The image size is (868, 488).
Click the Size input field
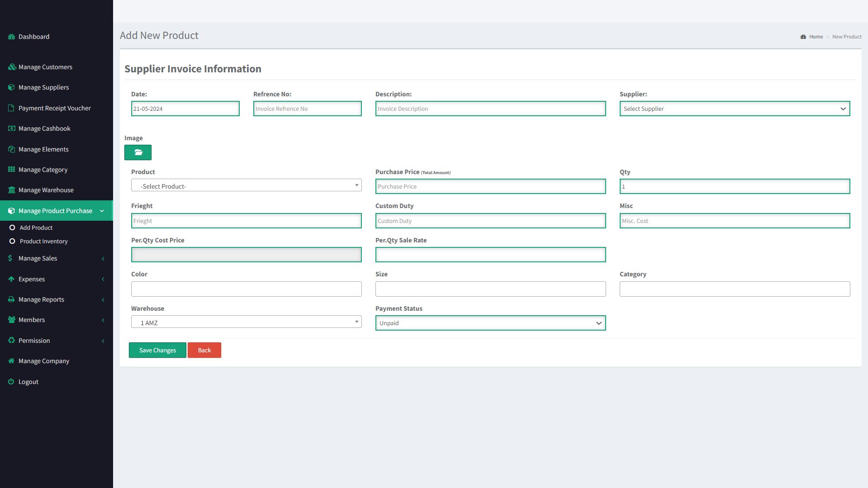click(x=490, y=289)
